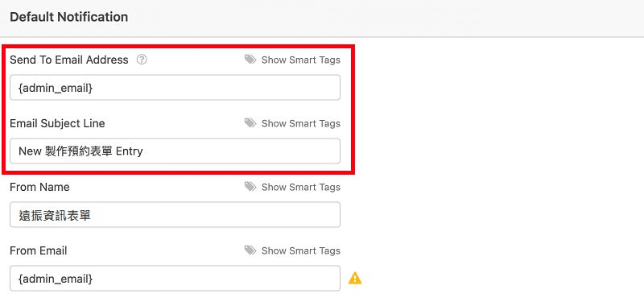Focus the From Name field containing 遠振資訊表單
The height and width of the screenshot is (302, 644).
tap(175, 214)
